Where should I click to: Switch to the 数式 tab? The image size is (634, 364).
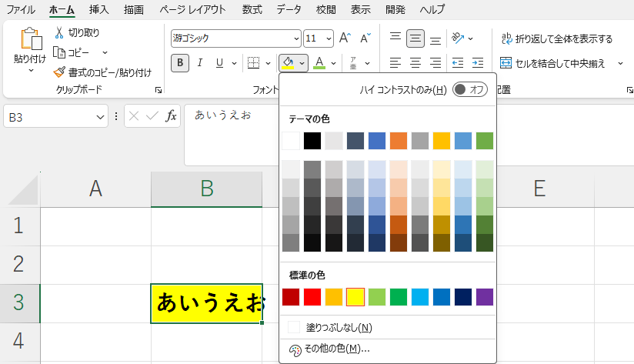[x=252, y=10]
